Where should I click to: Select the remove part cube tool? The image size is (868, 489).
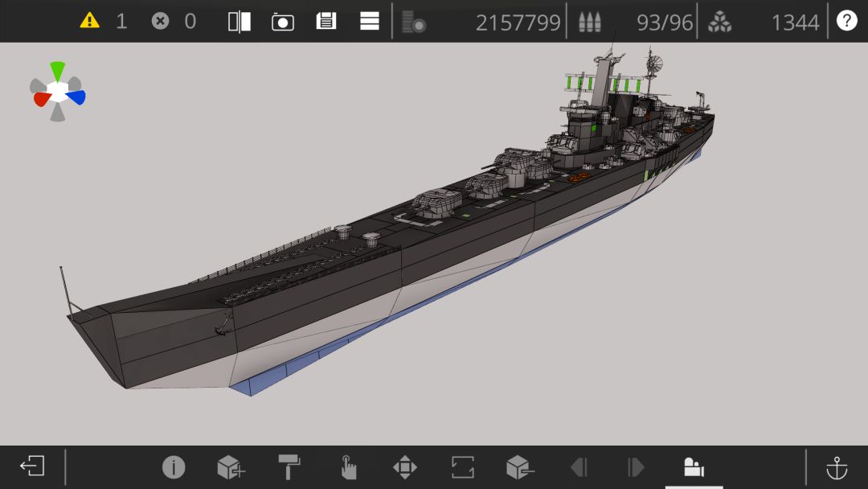[520, 466]
